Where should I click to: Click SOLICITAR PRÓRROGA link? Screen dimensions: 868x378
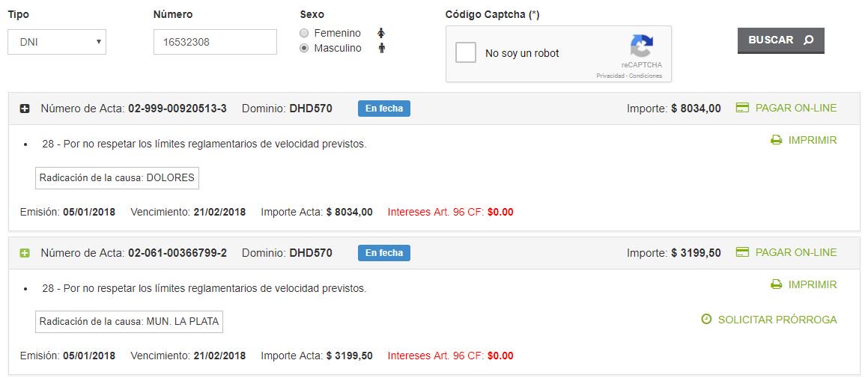coord(777,320)
